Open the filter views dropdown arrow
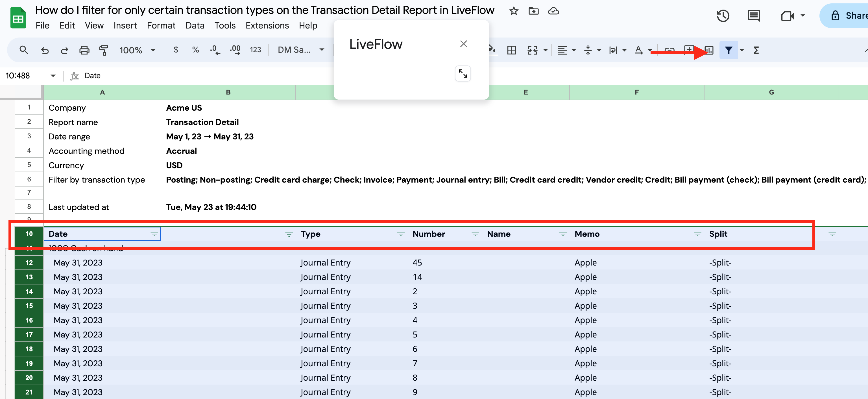868x399 pixels. coord(742,50)
